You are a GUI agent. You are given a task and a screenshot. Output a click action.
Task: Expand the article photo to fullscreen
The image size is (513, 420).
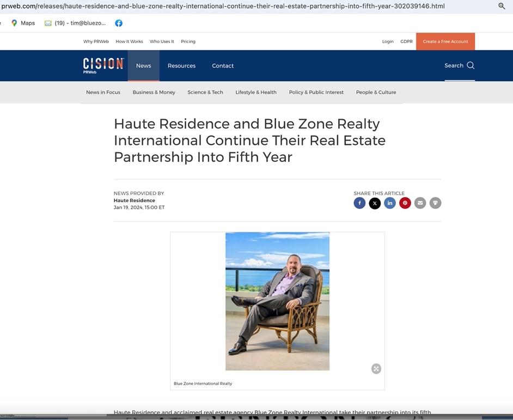click(376, 369)
